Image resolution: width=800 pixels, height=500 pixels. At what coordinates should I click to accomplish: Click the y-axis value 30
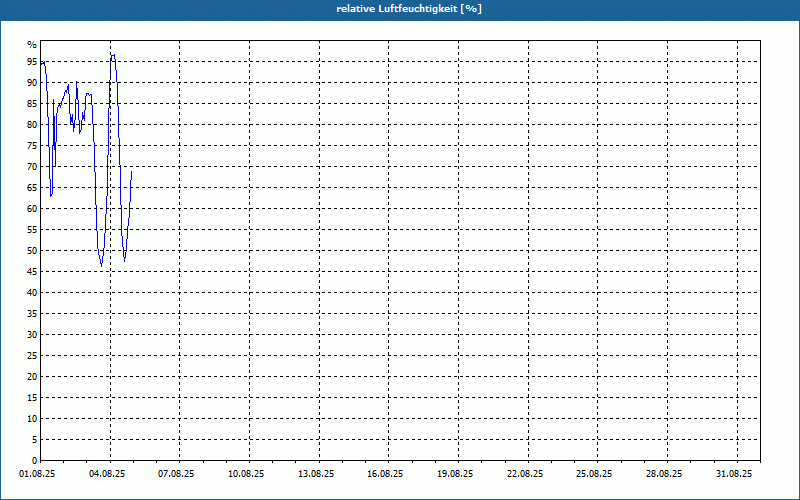(x=32, y=335)
